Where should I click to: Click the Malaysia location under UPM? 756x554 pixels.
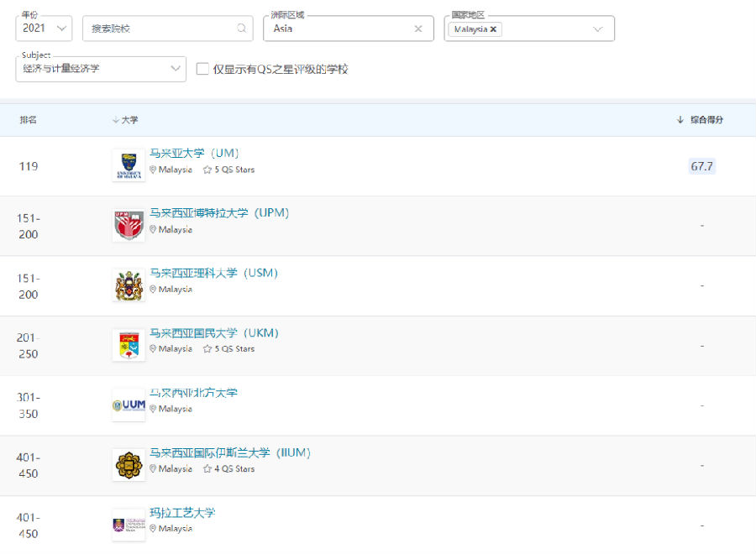pos(171,230)
